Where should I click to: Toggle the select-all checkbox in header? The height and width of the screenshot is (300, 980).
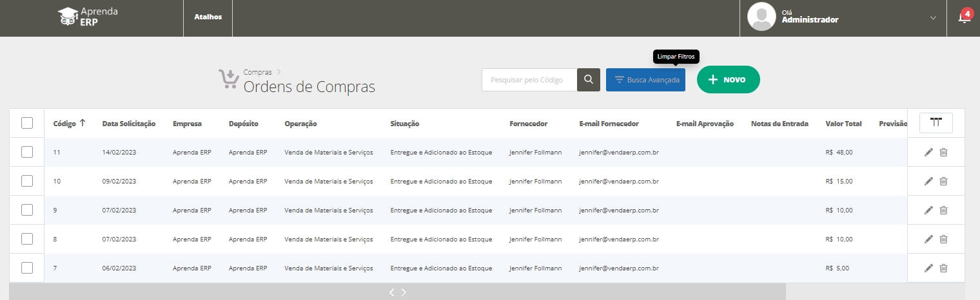[x=27, y=123]
